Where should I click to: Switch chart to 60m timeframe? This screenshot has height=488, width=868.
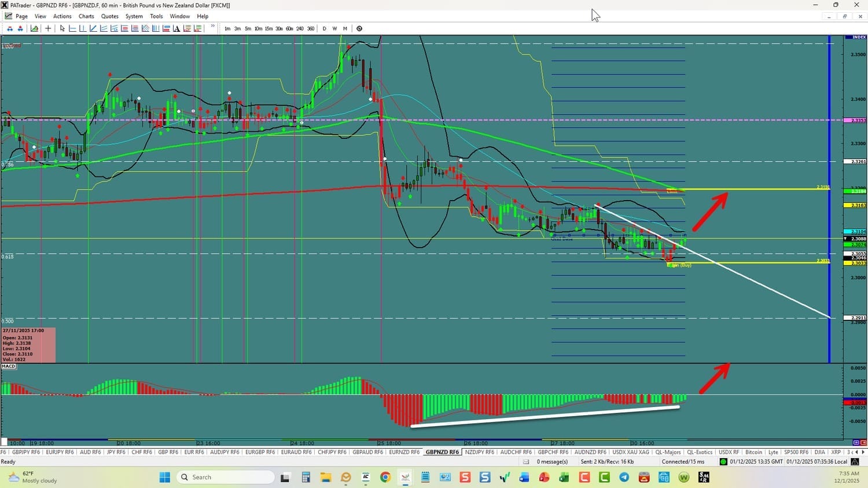click(x=289, y=28)
